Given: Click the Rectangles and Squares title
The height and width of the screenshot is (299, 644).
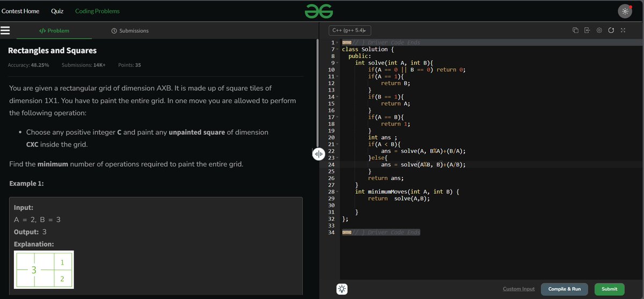Looking at the screenshot, I should [52, 50].
